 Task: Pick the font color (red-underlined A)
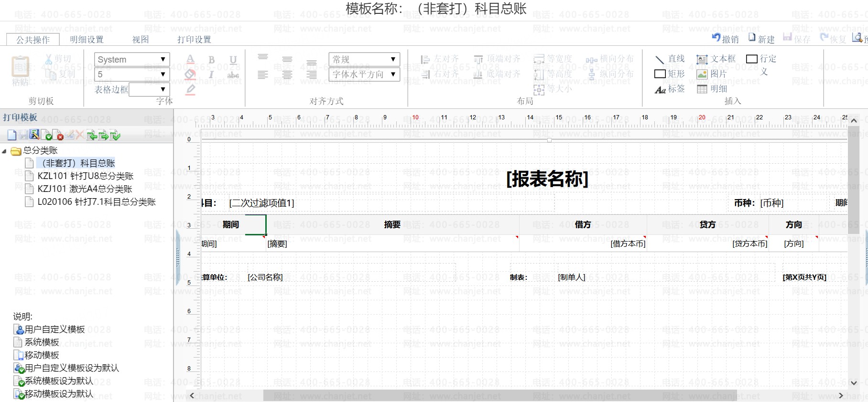tap(190, 60)
